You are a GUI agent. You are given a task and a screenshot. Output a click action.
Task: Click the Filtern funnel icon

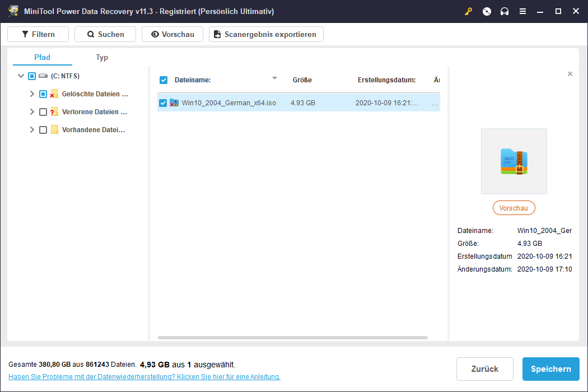(25, 34)
